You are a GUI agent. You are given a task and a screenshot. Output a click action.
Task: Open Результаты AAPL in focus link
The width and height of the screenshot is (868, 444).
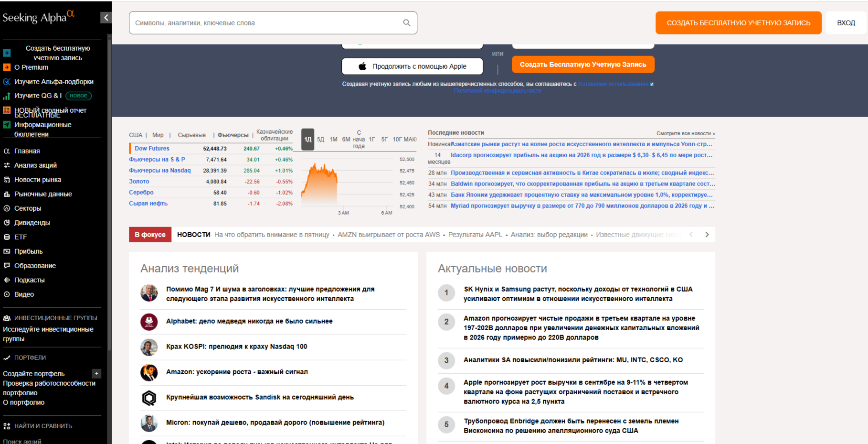point(475,235)
